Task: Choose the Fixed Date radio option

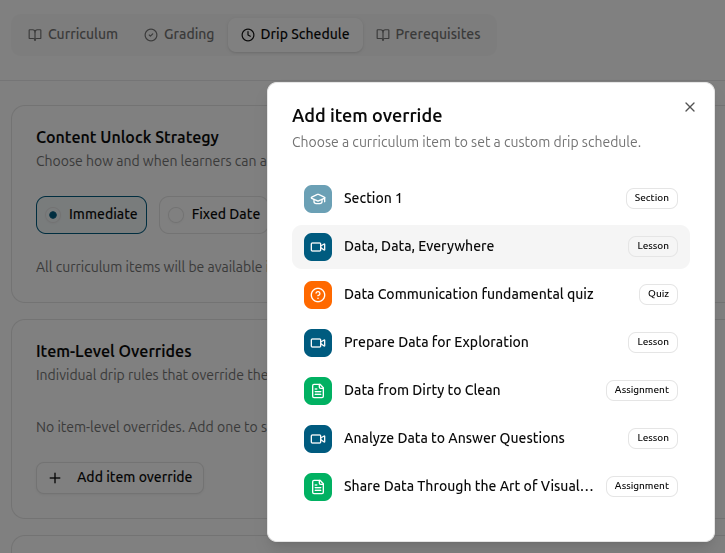Action: [215, 215]
